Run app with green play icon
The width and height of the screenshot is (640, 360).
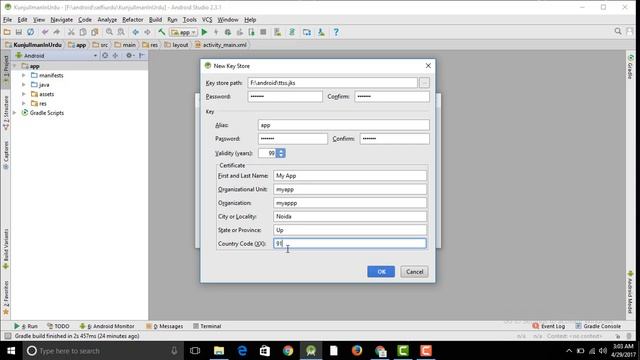click(204, 32)
